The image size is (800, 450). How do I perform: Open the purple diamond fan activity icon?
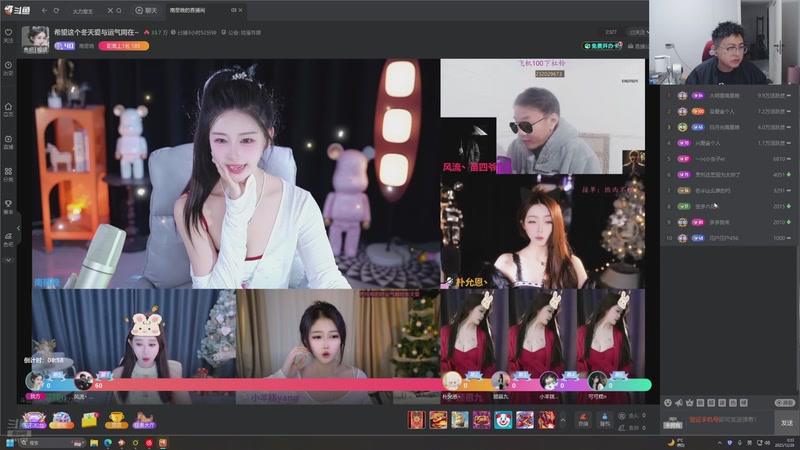[34, 420]
